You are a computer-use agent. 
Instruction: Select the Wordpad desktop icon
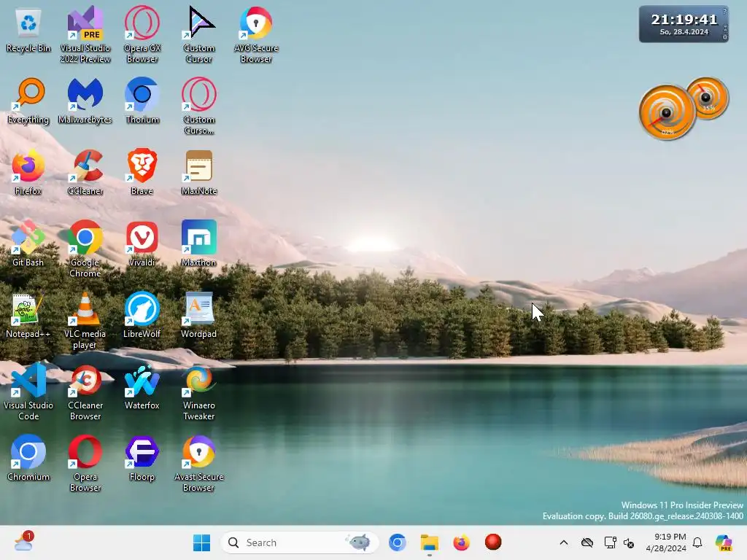coord(199,315)
